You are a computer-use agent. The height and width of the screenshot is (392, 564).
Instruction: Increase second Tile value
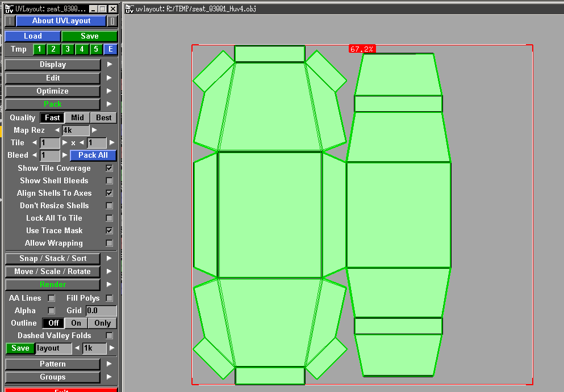[x=112, y=142]
